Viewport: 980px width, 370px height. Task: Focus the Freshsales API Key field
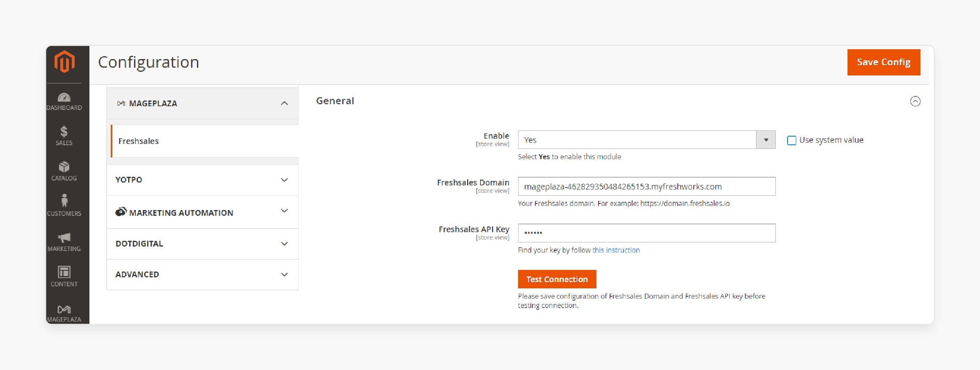click(646, 233)
